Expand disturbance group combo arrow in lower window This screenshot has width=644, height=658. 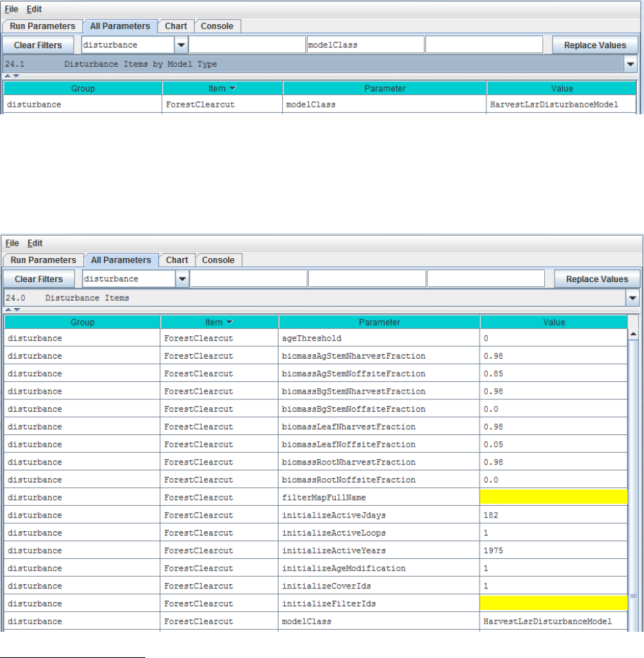182,279
